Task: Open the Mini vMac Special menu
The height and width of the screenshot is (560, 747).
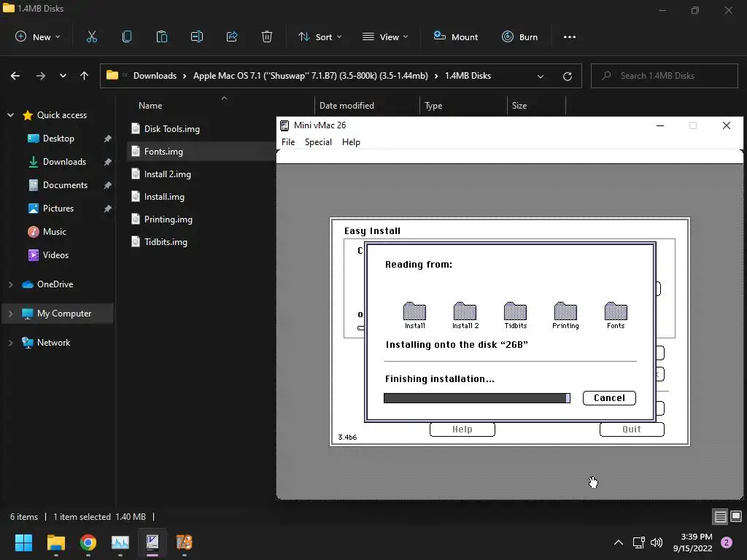Action: [x=318, y=142]
